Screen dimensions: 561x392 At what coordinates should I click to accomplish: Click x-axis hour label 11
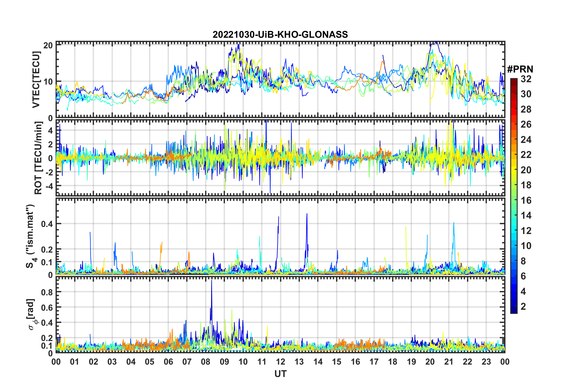(262, 362)
